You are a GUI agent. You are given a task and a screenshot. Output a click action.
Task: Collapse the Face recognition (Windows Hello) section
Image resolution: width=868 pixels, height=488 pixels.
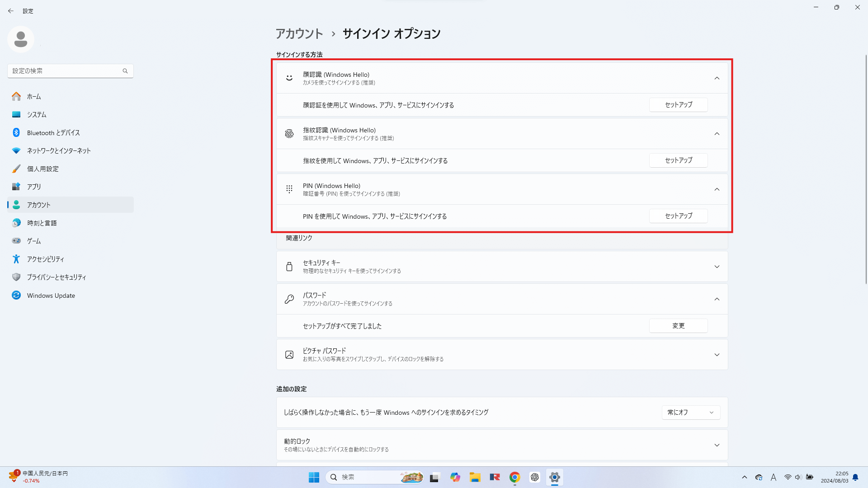click(x=717, y=78)
